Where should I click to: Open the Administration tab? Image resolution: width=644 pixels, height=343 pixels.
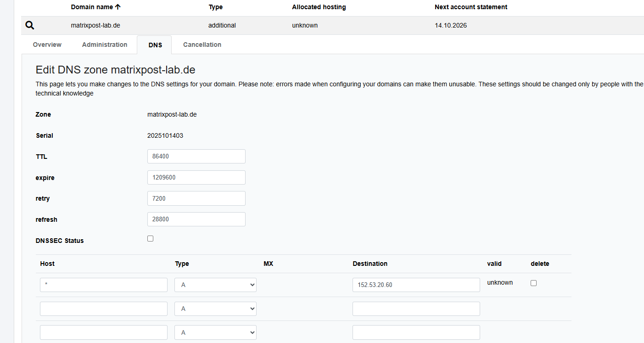pyautogui.click(x=105, y=45)
